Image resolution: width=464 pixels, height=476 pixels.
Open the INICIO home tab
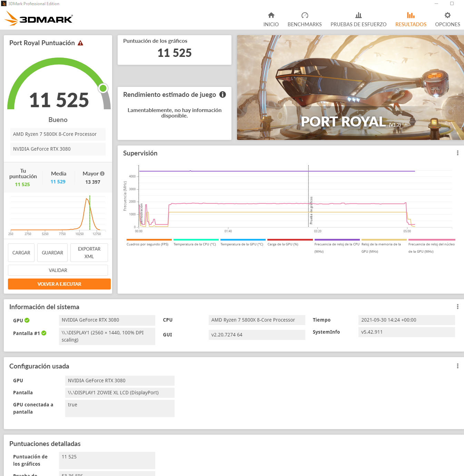click(271, 24)
